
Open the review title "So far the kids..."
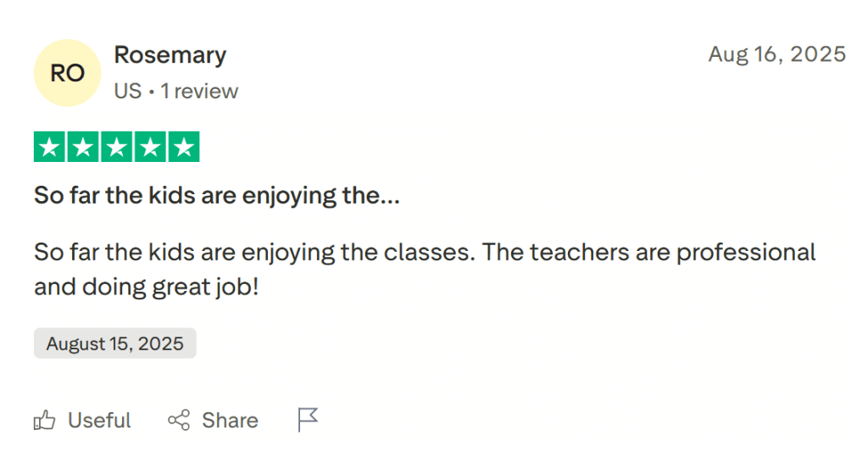(216, 196)
